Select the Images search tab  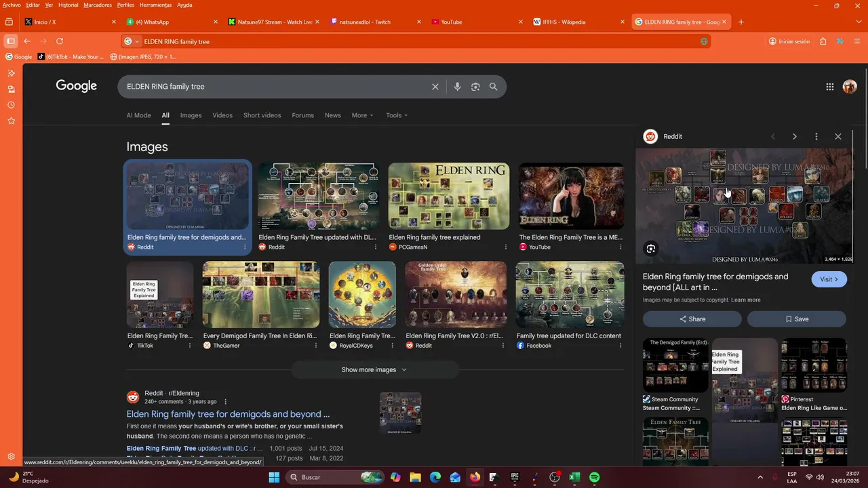coord(191,115)
